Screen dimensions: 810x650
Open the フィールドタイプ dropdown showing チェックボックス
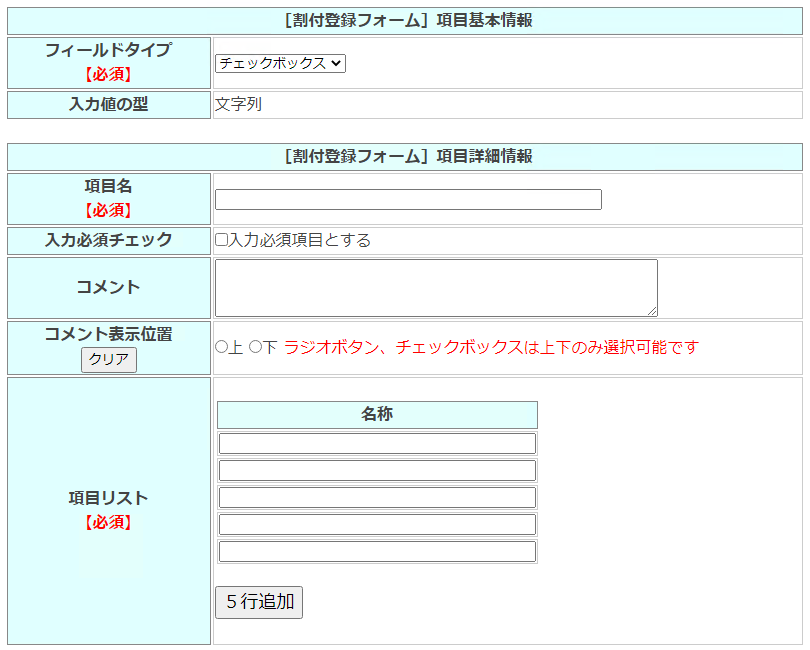(280, 63)
